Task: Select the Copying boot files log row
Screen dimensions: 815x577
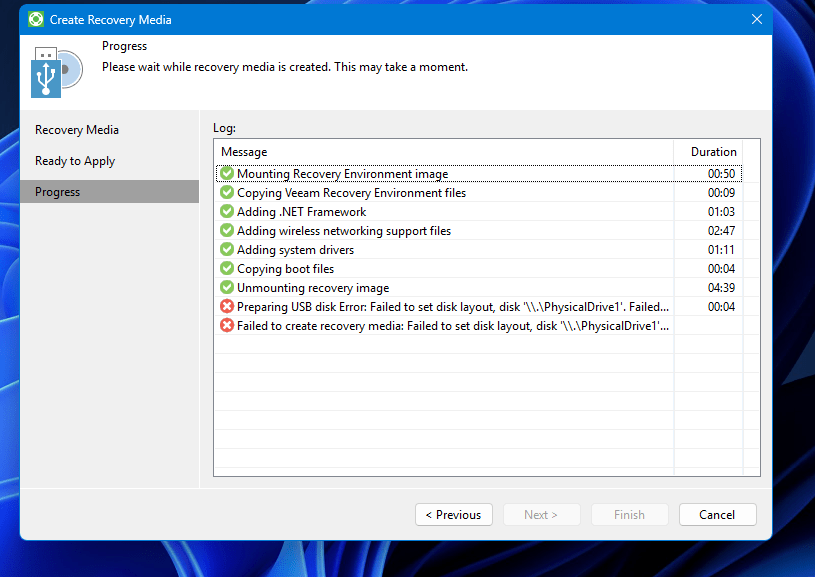Action: (285, 269)
